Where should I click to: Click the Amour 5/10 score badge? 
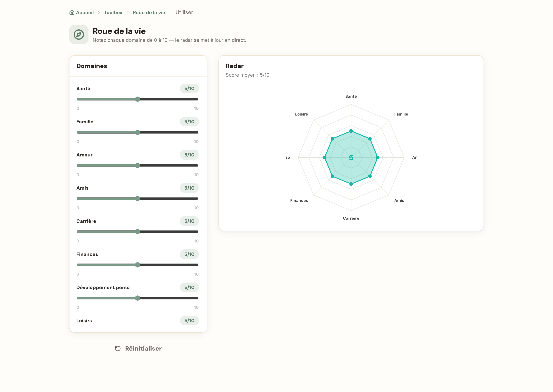pos(189,155)
